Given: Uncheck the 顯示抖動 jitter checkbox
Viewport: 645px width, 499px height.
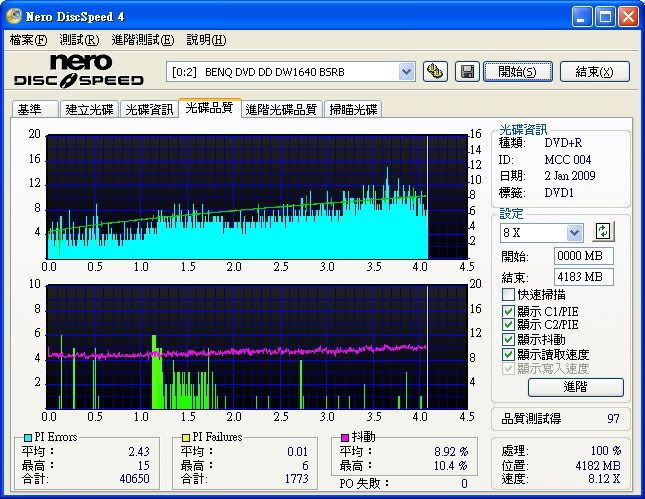Looking at the screenshot, I should coord(509,339).
